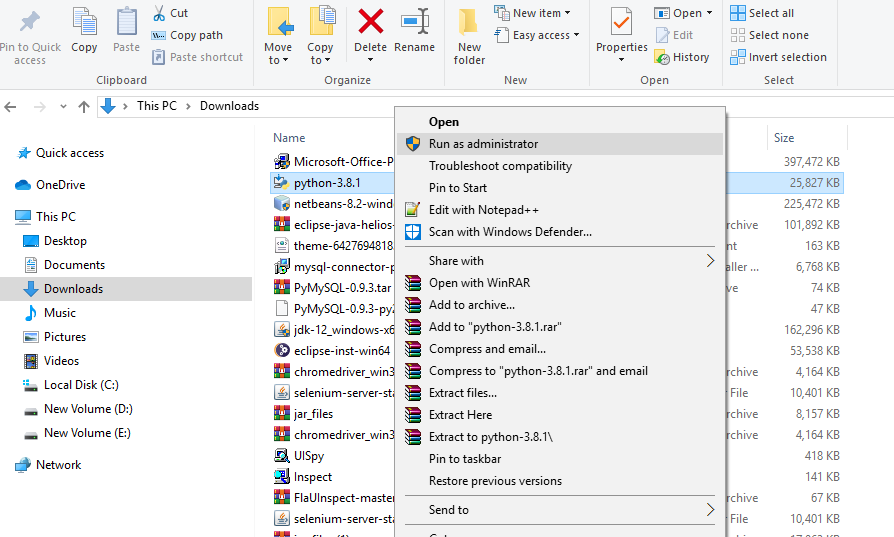Click Paste shortcut in the ribbon
This screenshot has width=894, height=537.
[198, 57]
